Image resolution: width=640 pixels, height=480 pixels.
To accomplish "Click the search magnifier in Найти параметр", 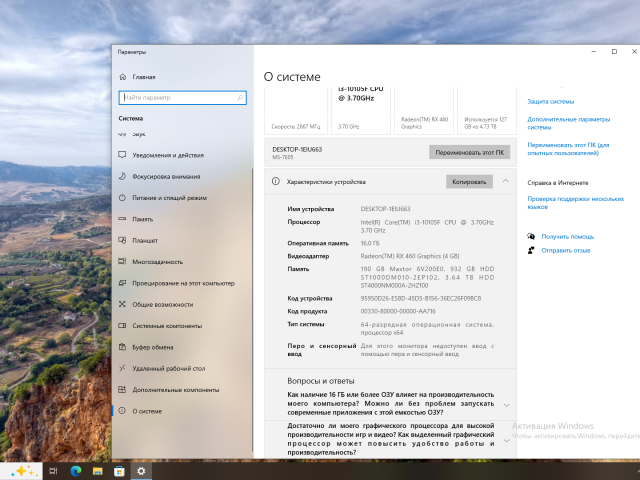I will [x=240, y=98].
